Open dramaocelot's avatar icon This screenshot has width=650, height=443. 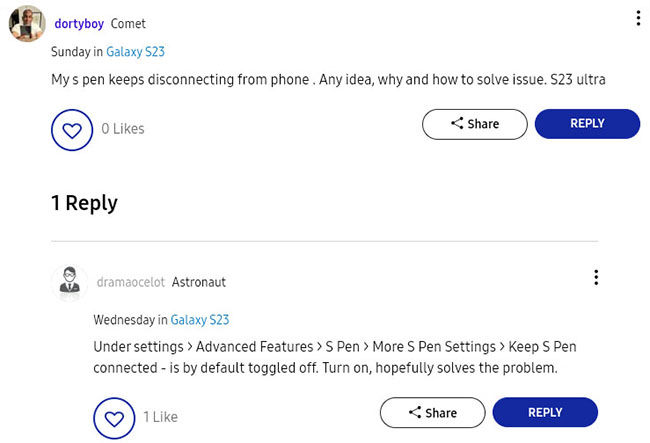pyautogui.click(x=70, y=283)
